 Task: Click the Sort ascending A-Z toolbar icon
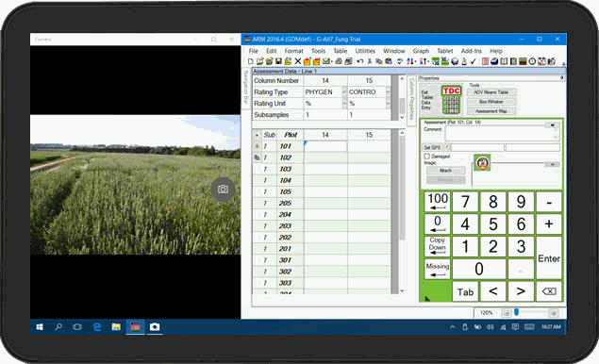[x=410, y=61]
